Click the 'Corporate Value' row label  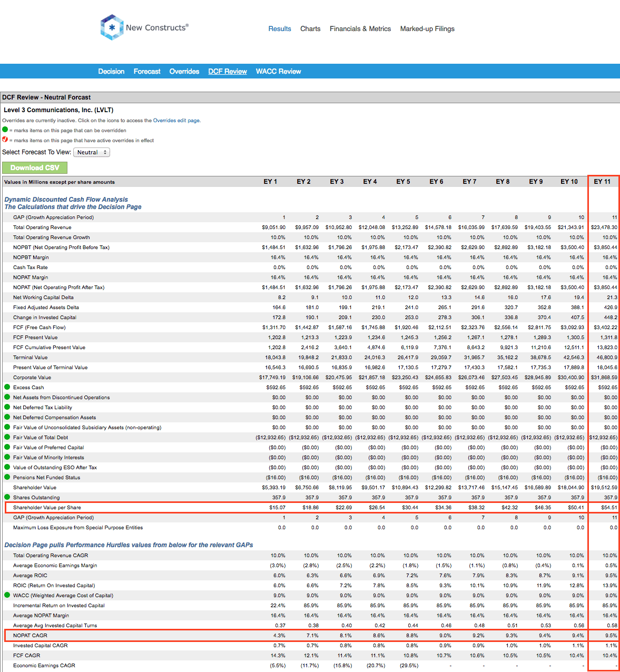(32, 378)
